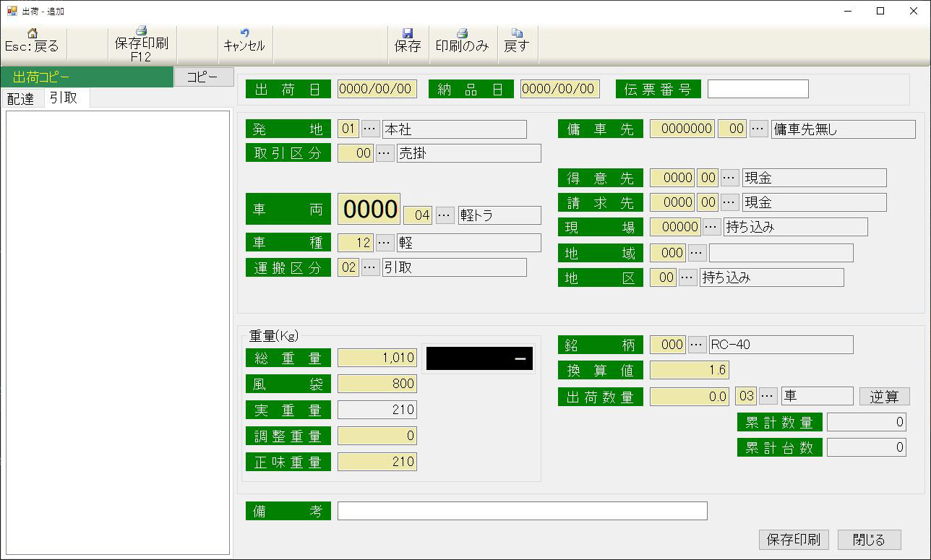Focus the 伝票番号 input field
Image resolution: width=931 pixels, height=560 pixels.
click(x=758, y=89)
